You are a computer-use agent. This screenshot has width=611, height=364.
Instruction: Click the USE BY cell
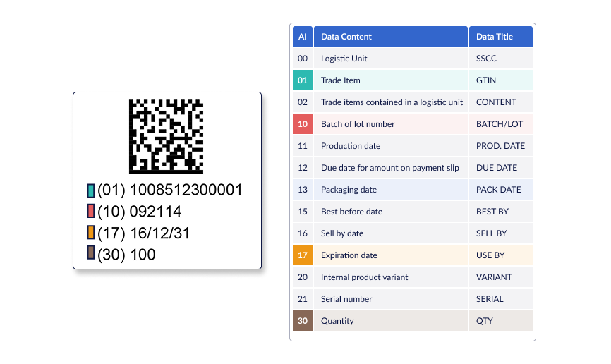(501, 255)
